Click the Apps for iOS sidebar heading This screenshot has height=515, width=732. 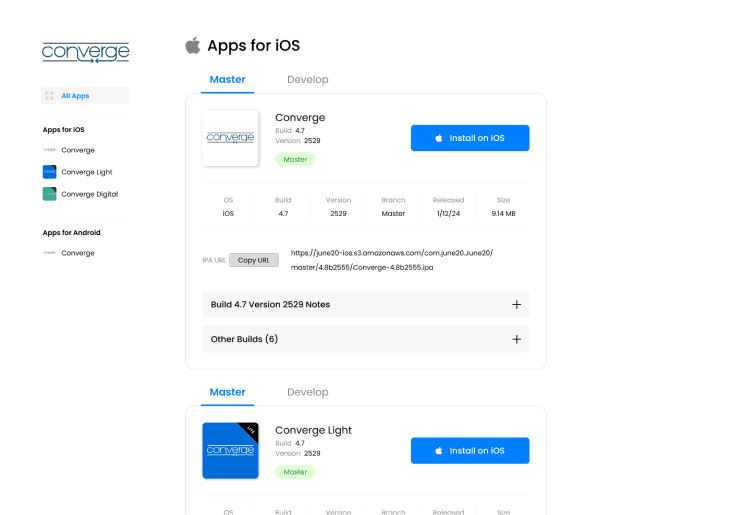[63, 129]
